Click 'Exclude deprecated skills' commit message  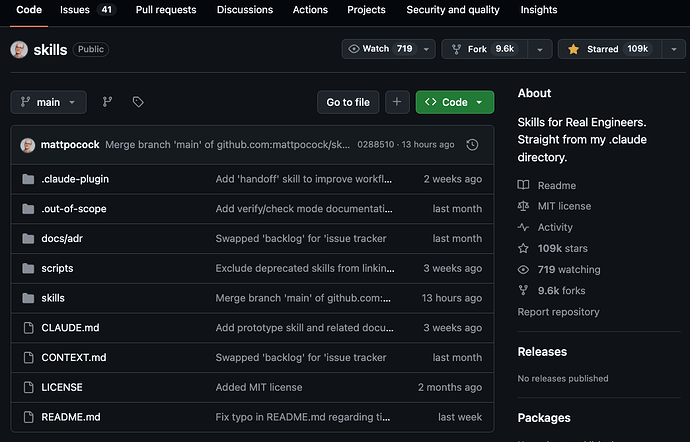(x=305, y=268)
